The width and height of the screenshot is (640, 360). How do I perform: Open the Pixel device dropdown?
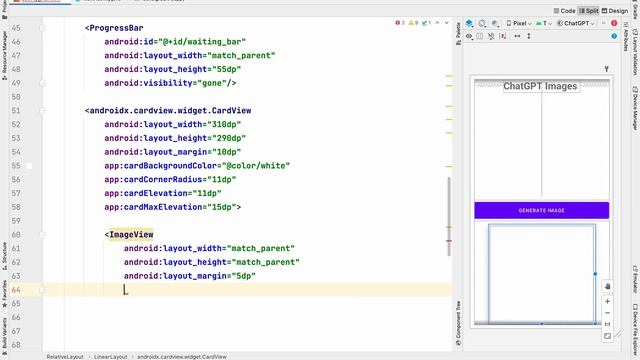[x=519, y=23]
